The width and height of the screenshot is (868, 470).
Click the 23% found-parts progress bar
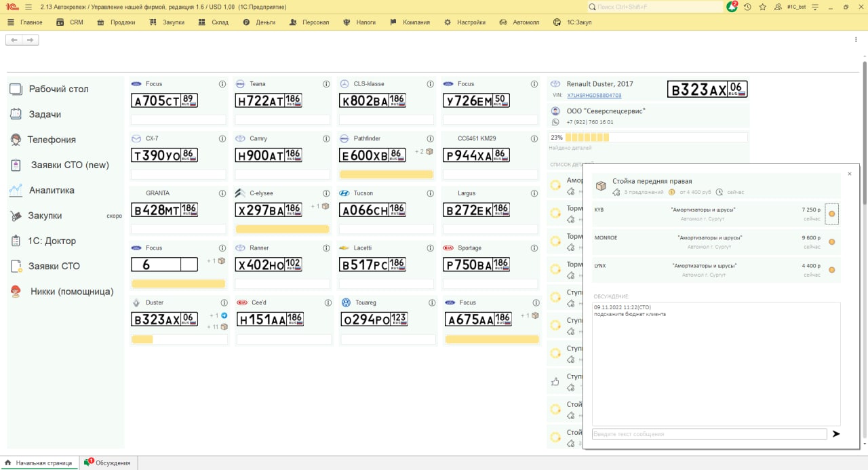pos(648,137)
